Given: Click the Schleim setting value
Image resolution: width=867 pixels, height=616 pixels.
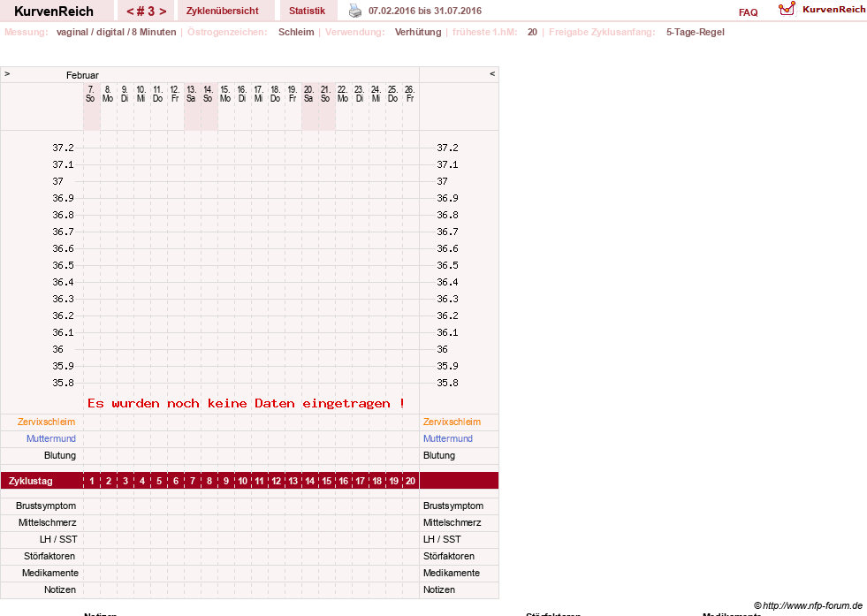Looking at the screenshot, I should click(x=296, y=32).
